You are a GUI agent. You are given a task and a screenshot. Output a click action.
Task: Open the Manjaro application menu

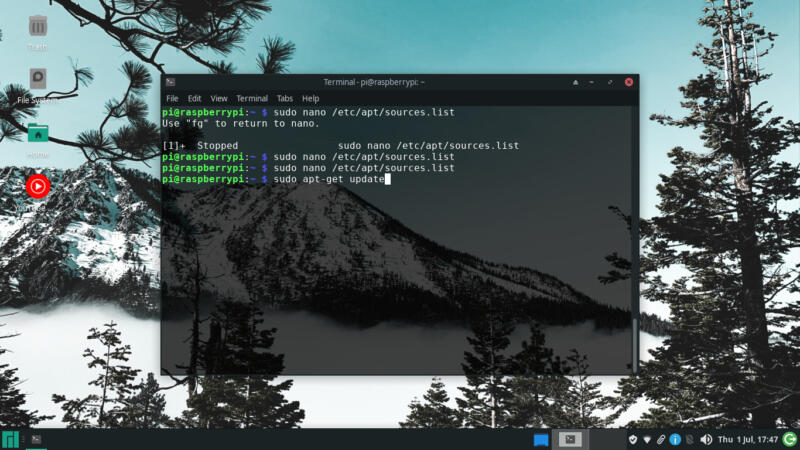(x=10, y=439)
